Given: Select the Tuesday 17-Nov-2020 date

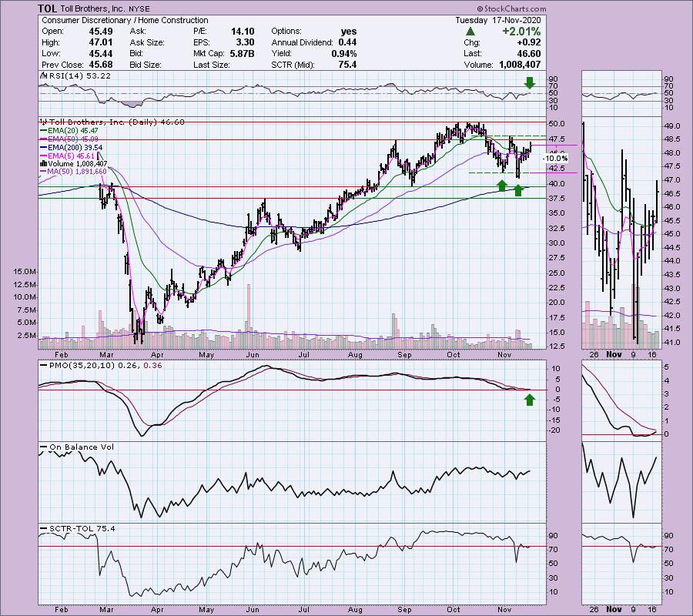Looking at the screenshot, I should click(x=498, y=20).
